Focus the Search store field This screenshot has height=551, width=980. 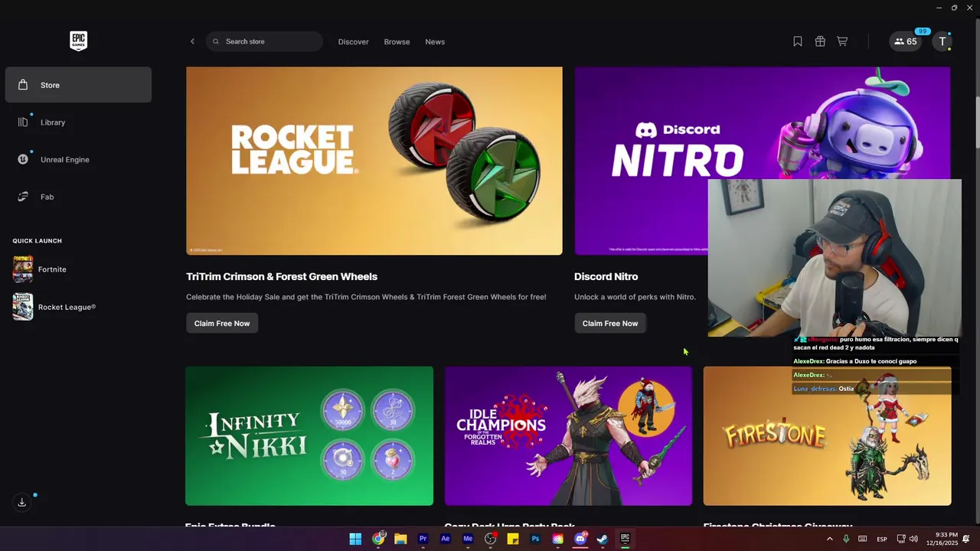(x=264, y=41)
